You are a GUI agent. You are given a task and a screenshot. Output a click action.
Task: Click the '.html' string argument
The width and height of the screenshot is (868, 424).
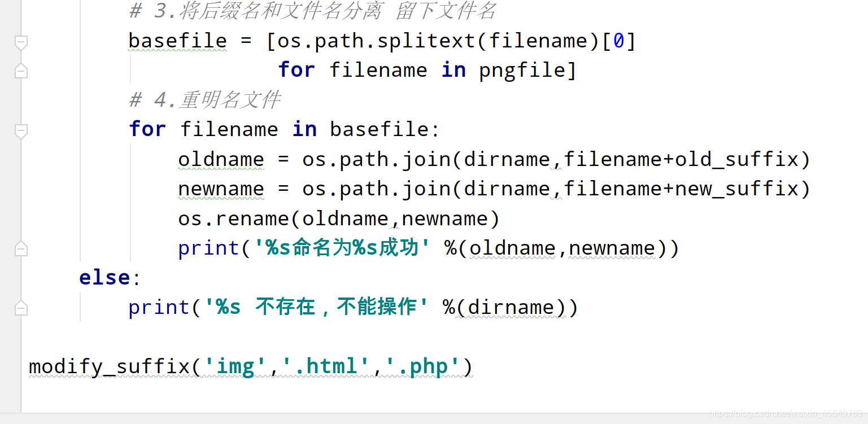click(x=324, y=366)
